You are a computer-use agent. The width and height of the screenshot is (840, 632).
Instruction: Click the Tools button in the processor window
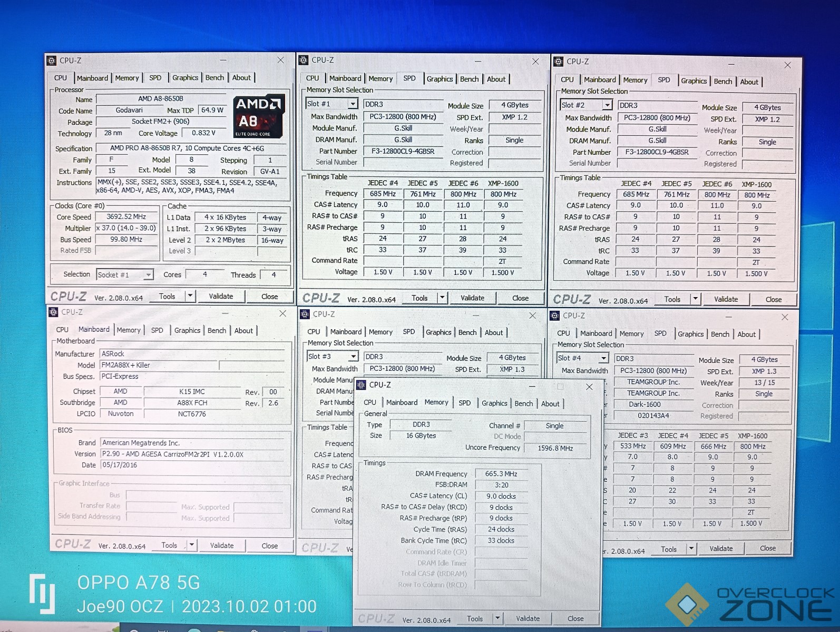click(x=167, y=296)
